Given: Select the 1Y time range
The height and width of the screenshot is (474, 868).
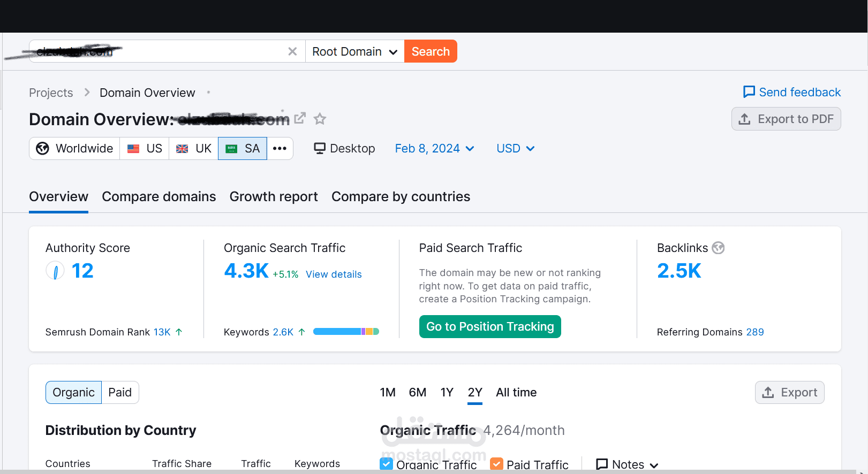Looking at the screenshot, I should click(x=447, y=393).
